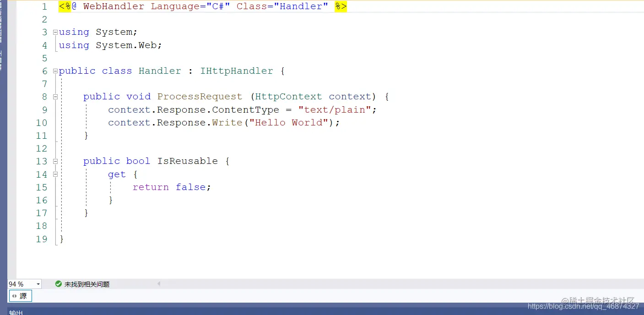The height and width of the screenshot is (315, 644).
Task: Click line number 5 in the gutter
Action: point(44,58)
